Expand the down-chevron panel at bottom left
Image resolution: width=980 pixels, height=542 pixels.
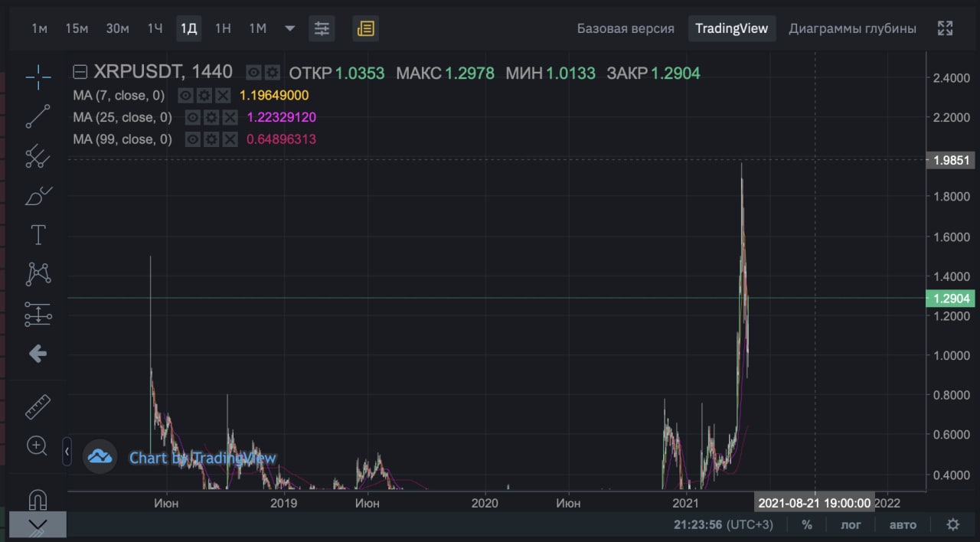pyautogui.click(x=38, y=524)
